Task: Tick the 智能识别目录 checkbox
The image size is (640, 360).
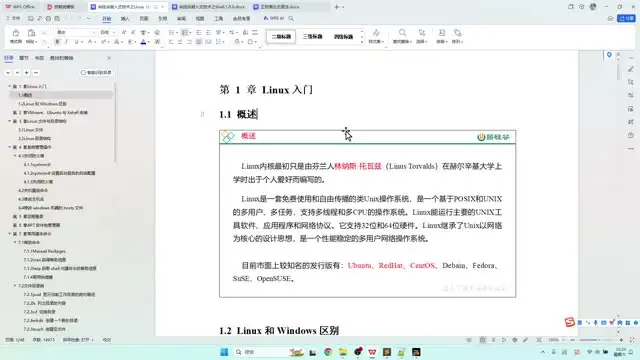Action: [83, 73]
